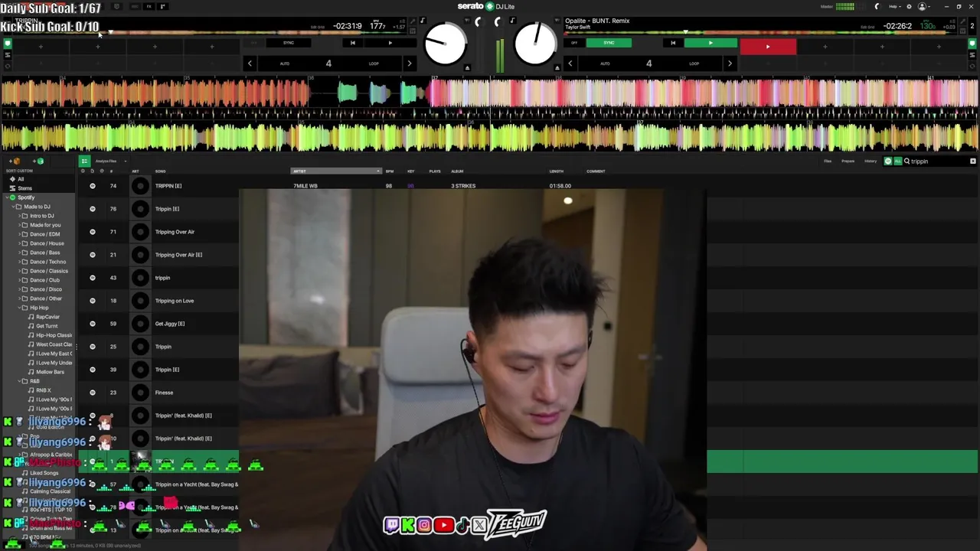This screenshot has height=551, width=980.
Task: Collapse the Spotify tree node
Action: [7, 197]
